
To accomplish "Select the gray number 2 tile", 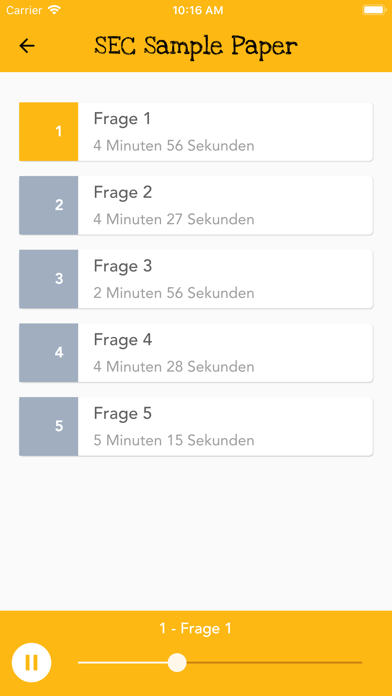I will (48, 205).
